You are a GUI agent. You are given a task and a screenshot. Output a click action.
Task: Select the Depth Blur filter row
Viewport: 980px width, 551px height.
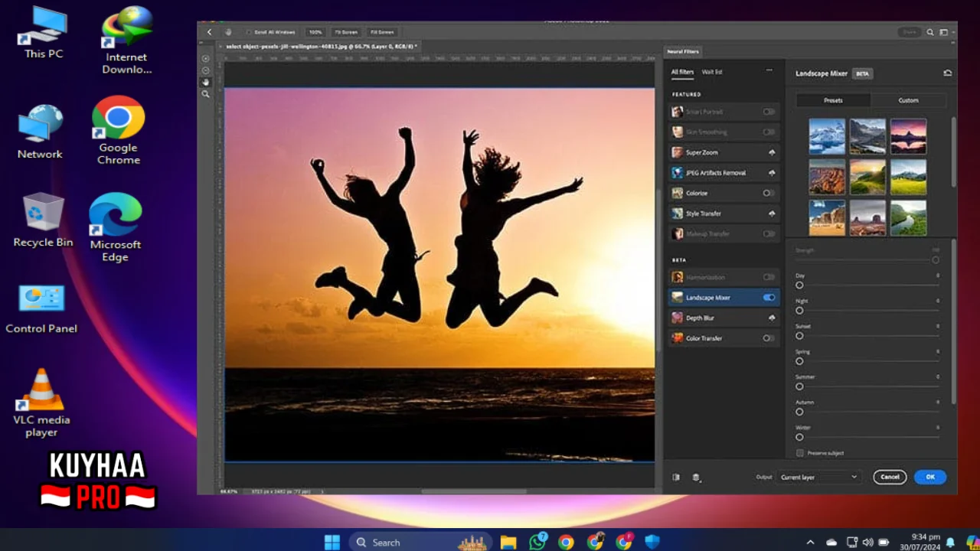point(724,318)
